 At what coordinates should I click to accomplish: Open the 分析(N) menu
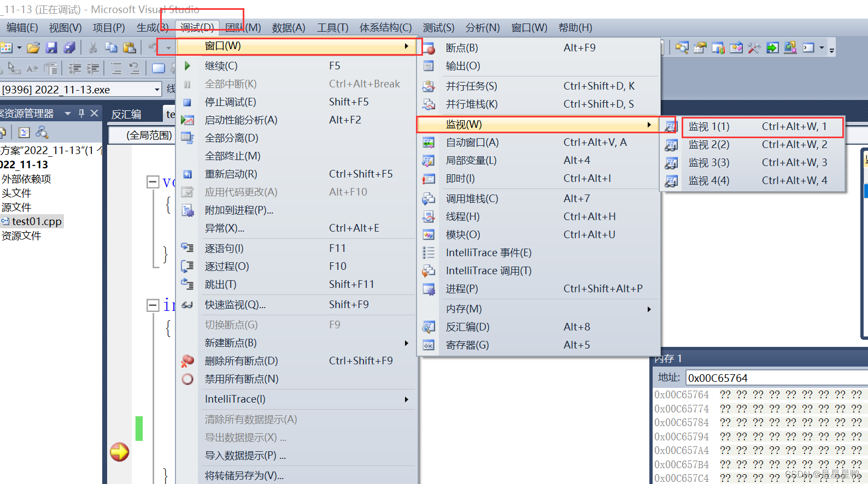(483, 28)
